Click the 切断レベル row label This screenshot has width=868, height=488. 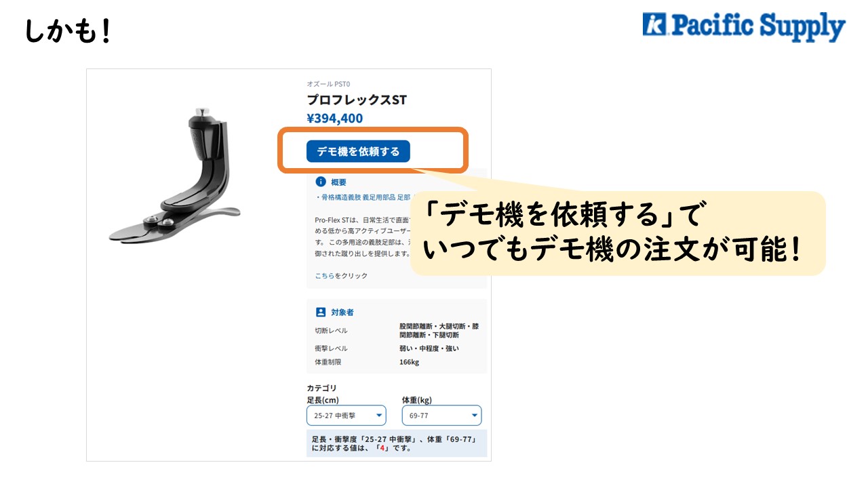[x=331, y=331]
